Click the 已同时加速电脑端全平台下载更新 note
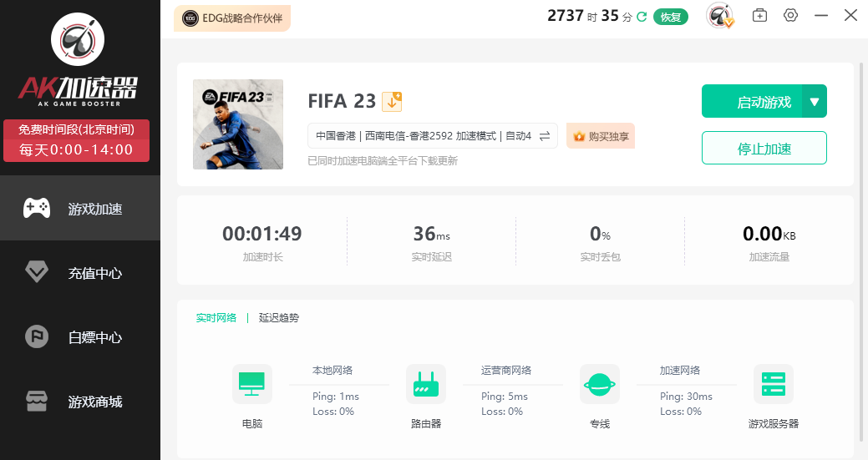The image size is (868, 460). [383, 161]
